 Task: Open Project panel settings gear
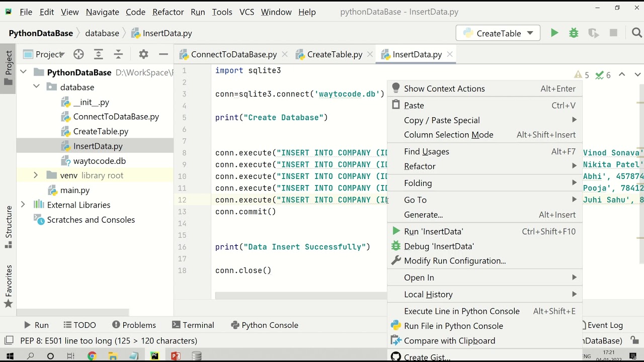143,54
